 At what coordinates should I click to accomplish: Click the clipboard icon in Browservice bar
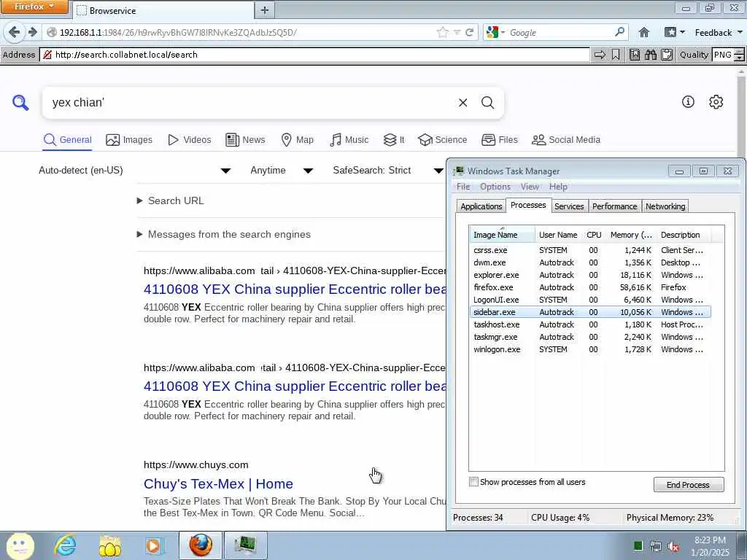(x=667, y=55)
